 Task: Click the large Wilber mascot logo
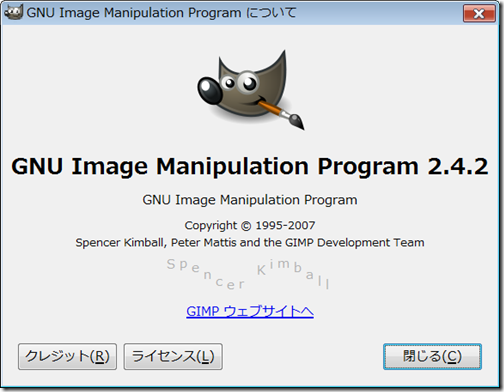point(251,89)
